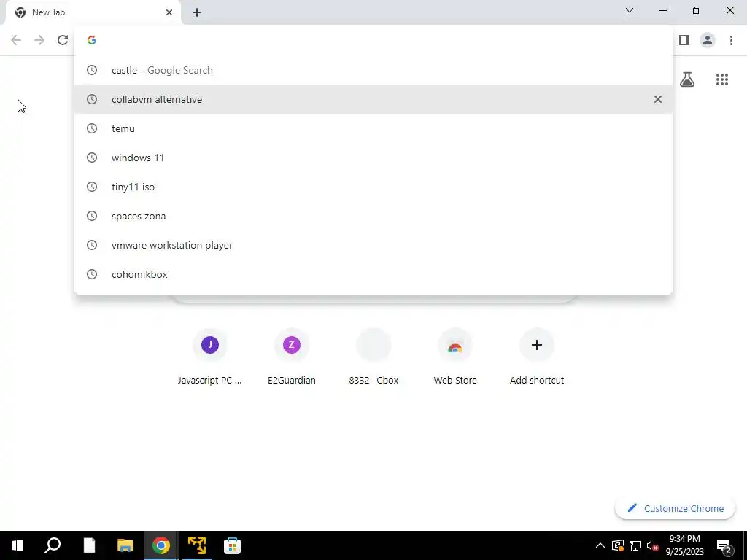Select the spaces zona suggestion
This screenshot has height=560, width=747.
point(373,216)
